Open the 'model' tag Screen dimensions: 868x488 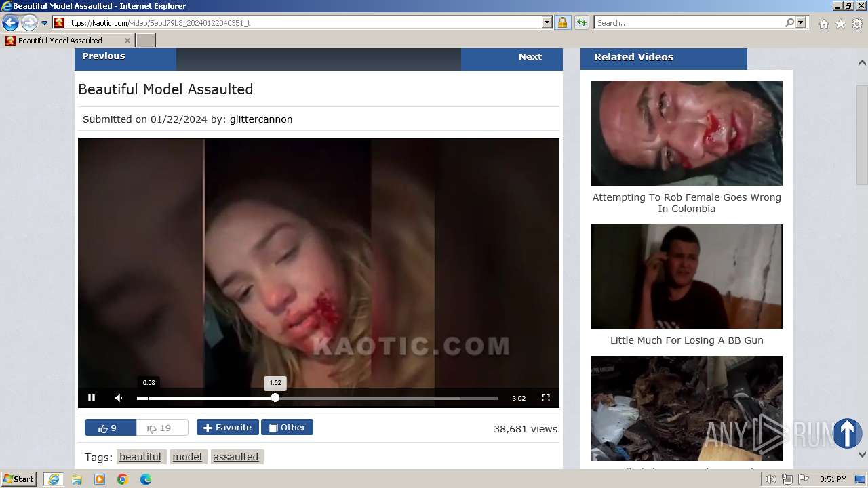click(187, 457)
